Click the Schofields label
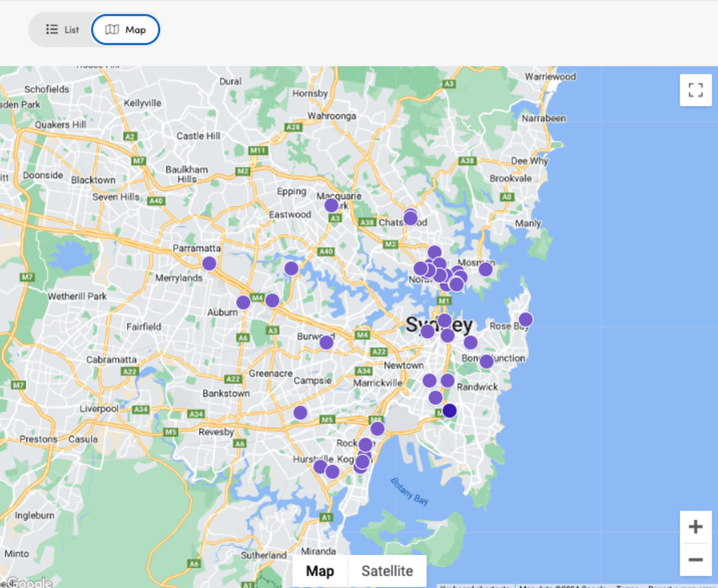The image size is (718, 588). [46, 89]
